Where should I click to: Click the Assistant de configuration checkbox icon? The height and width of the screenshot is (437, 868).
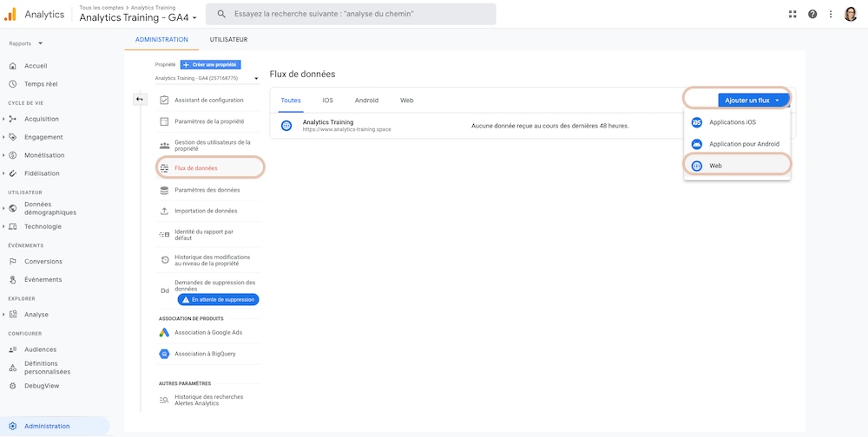(164, 100)
